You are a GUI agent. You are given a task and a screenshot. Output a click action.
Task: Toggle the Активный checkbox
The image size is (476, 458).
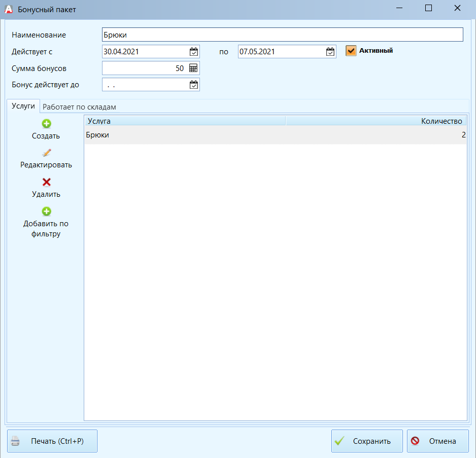(x=351, y=51)
